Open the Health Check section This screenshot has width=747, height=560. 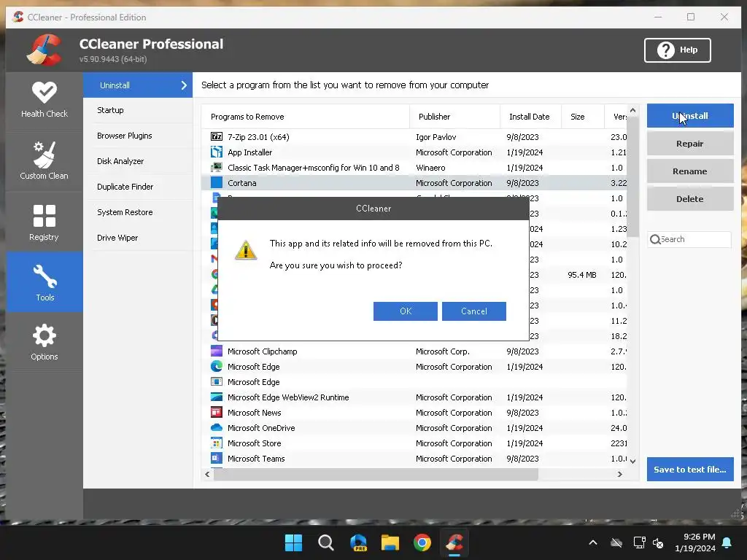(44, 101)
